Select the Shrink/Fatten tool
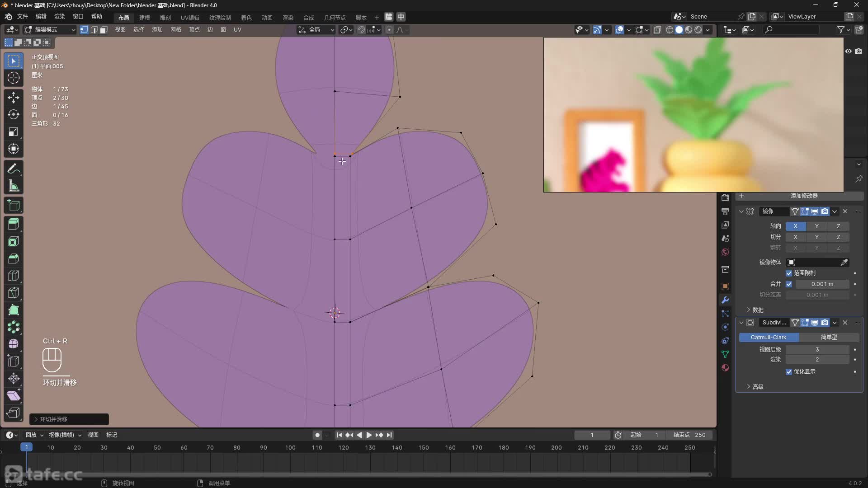 tap(14, 379)
